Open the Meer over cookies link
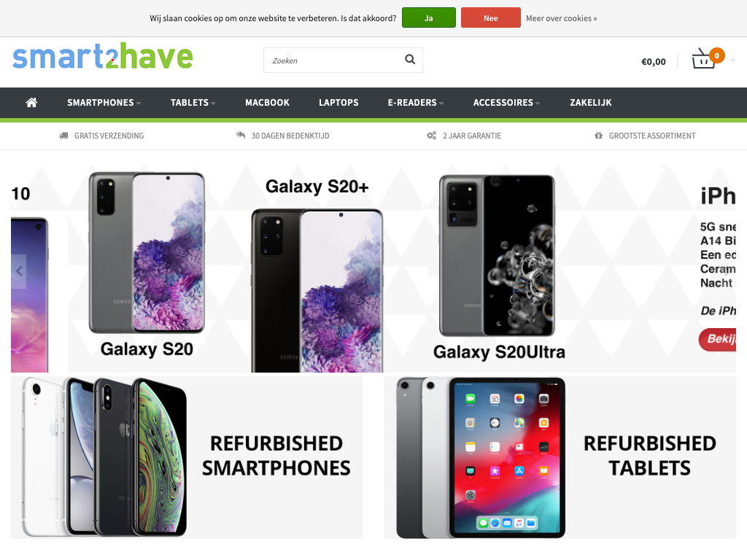Viewport: 747px width, 560px height. pyautogui.click(x=561, y=18)
